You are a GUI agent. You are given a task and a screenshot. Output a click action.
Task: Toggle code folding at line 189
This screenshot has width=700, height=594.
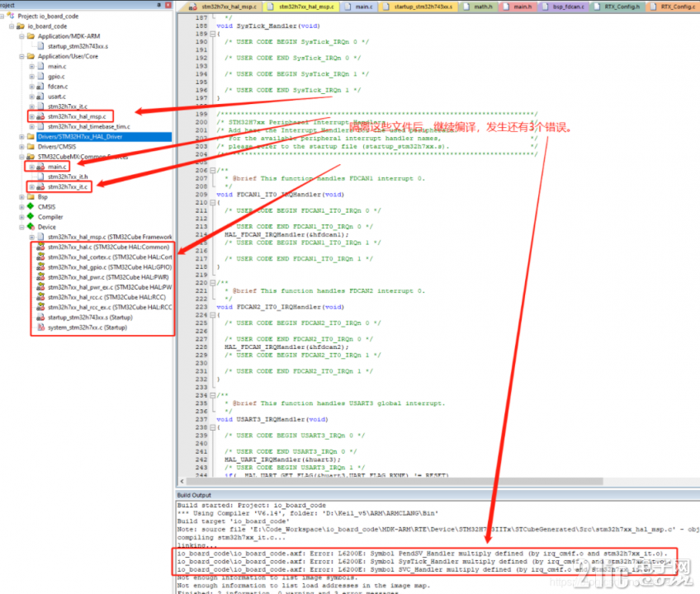pos(212,34)
